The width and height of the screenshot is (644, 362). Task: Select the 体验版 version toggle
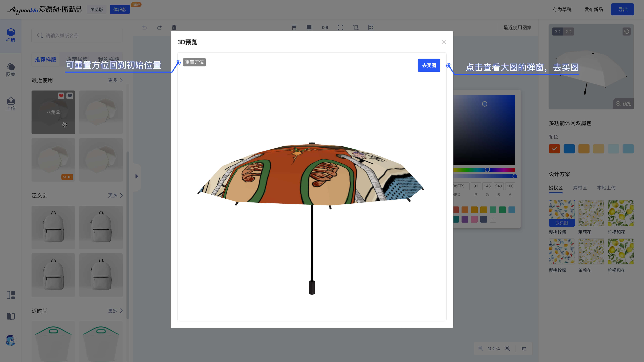tap(120, 10)
